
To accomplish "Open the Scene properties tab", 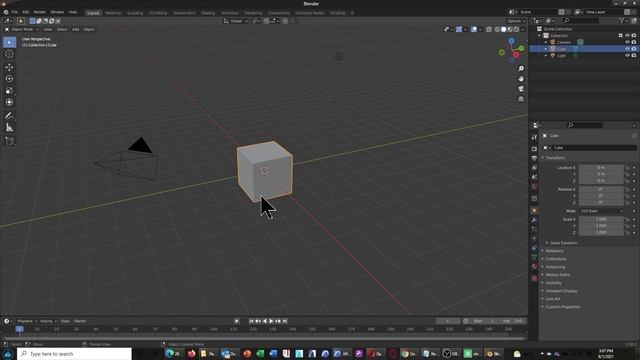I will 534,177.
